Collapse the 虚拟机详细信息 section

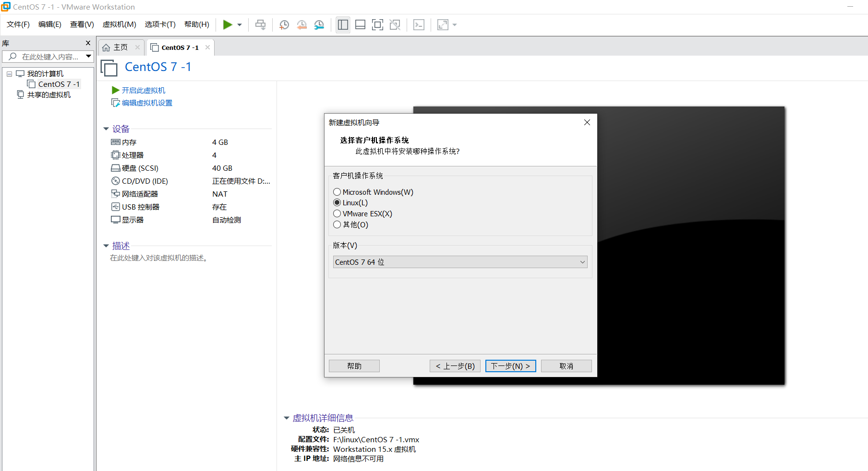coord(287,418)
